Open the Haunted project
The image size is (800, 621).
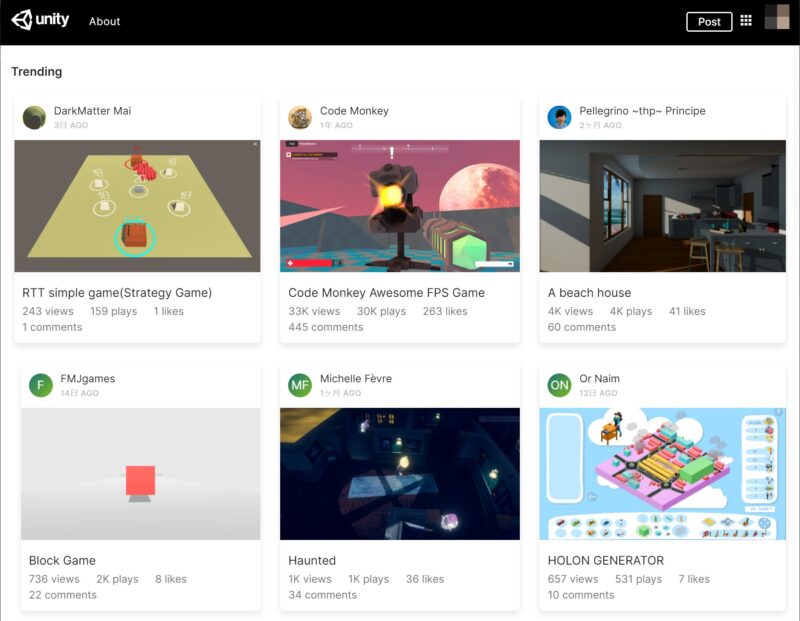(310, 560)
